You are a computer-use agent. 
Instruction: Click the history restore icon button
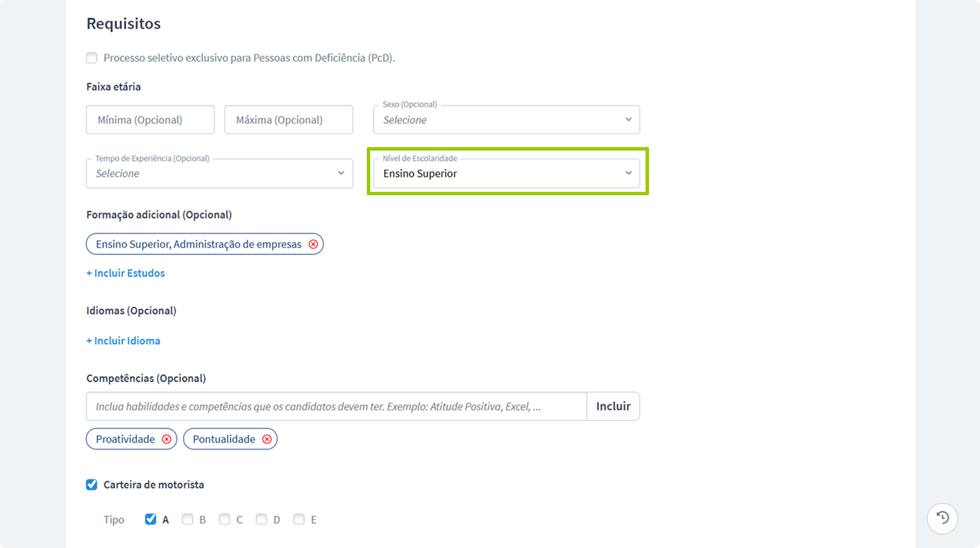[942, 518]
